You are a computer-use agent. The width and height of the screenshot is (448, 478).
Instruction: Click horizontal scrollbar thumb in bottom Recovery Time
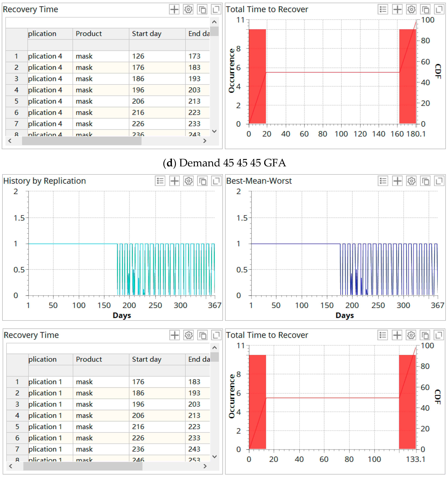[x=83, y=466]
